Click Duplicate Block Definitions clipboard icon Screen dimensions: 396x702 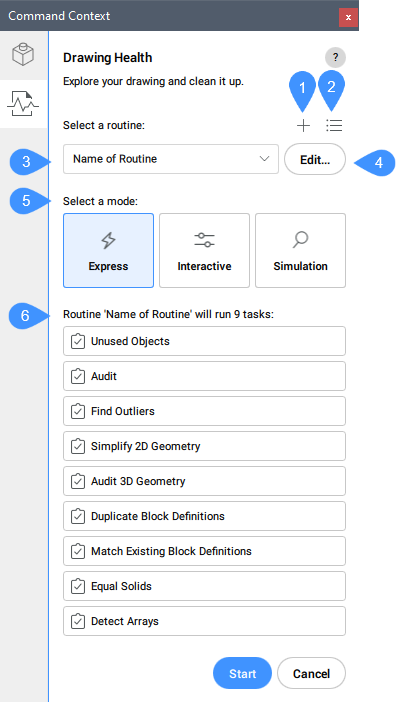[x=78, y=516]
